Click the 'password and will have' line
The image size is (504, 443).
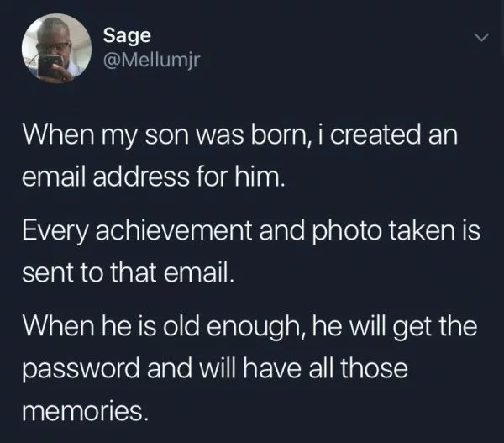(215, 368)
